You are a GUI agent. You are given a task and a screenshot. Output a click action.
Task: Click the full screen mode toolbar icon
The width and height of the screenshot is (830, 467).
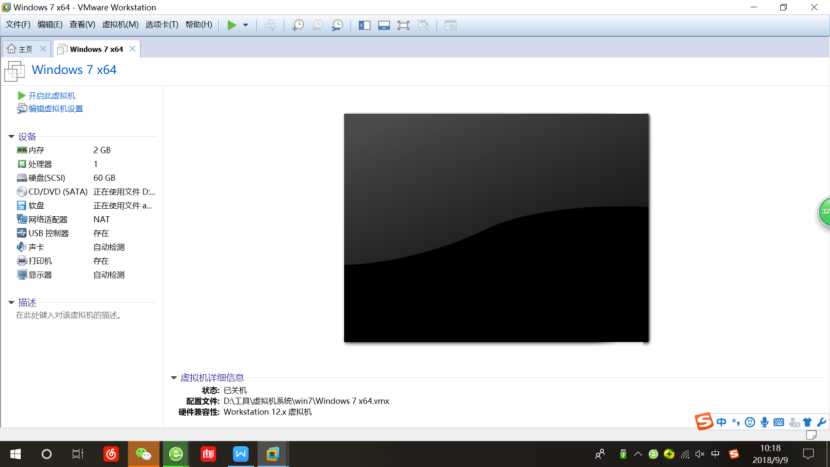[x=403, y=25]
